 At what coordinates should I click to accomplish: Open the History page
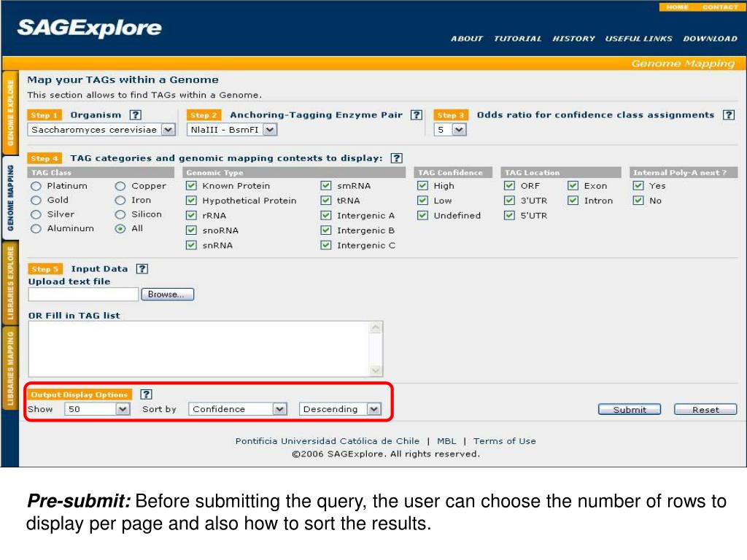click(573, 39)
